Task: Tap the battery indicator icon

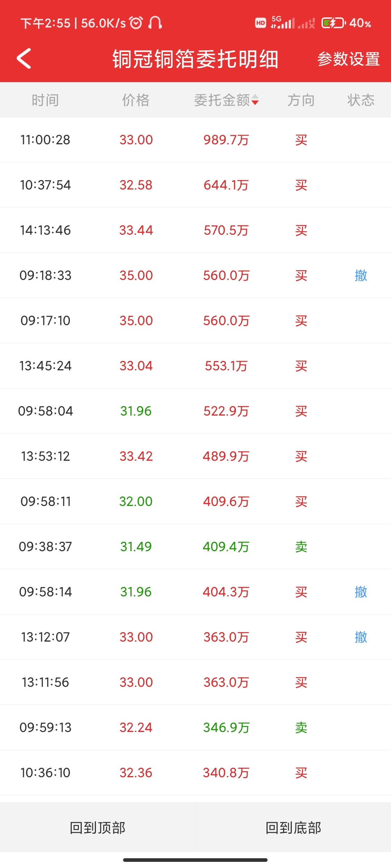Action: pyautogui.click(x=333, y=23)
